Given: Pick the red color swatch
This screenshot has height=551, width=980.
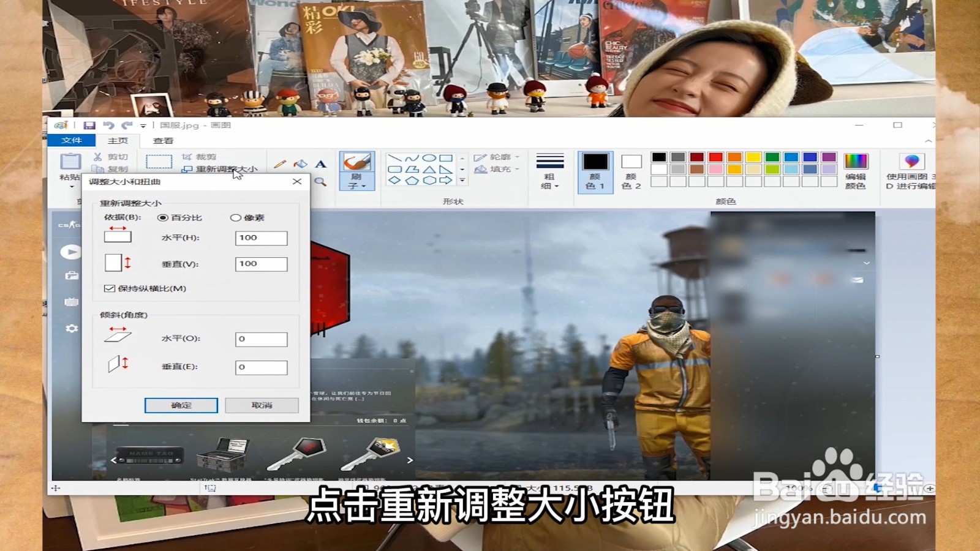Looking at the screenshot, I should 715,157.
